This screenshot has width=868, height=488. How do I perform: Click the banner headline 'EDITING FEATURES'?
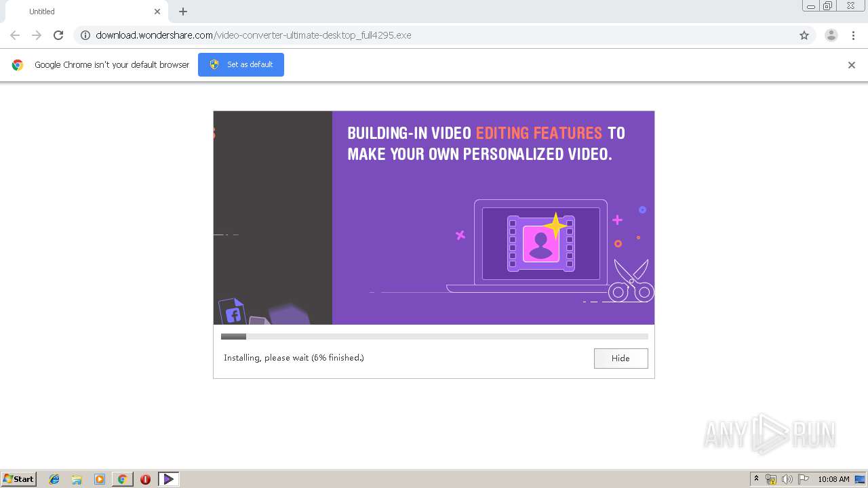tap(539, 133)
